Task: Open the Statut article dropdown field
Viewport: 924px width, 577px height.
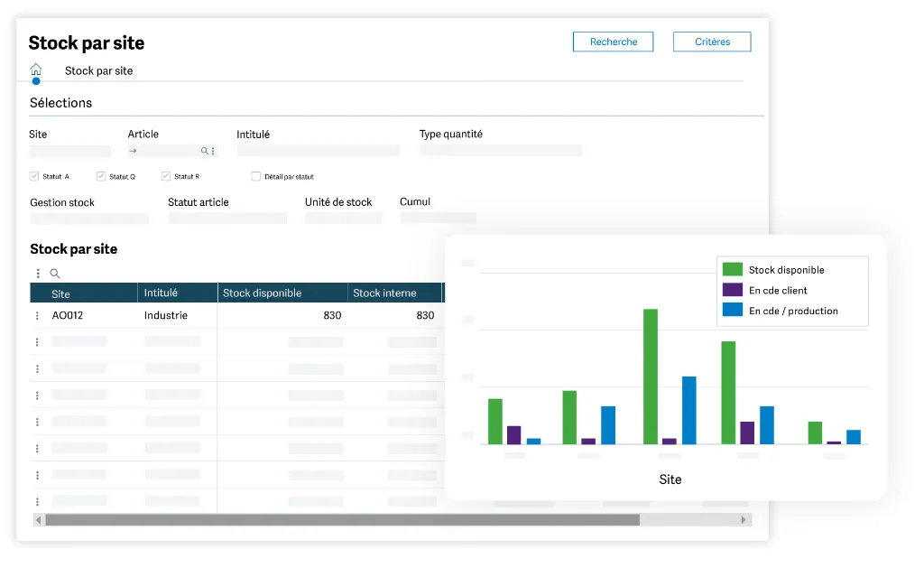Action: 227,219
